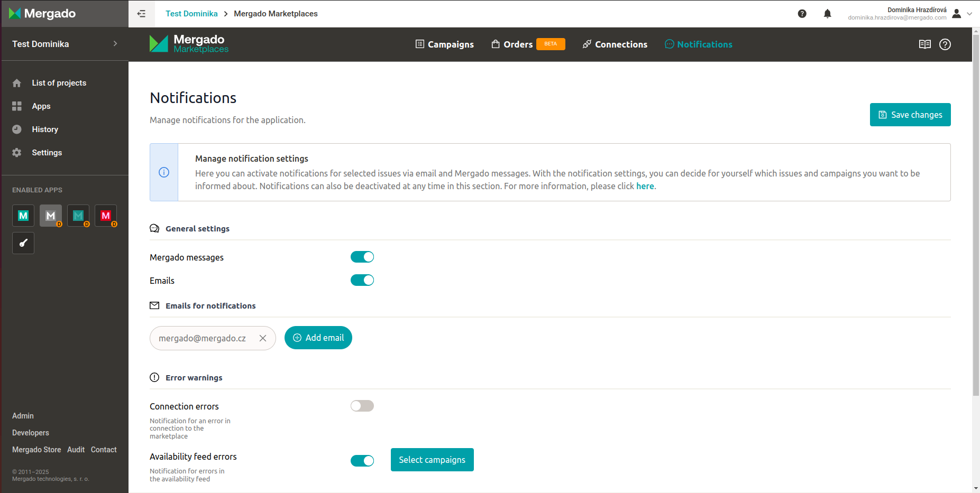This screenshot has width=980, height=493.
Task: Open the circled question mark help in the app header
Action: [x=945, y=44]
